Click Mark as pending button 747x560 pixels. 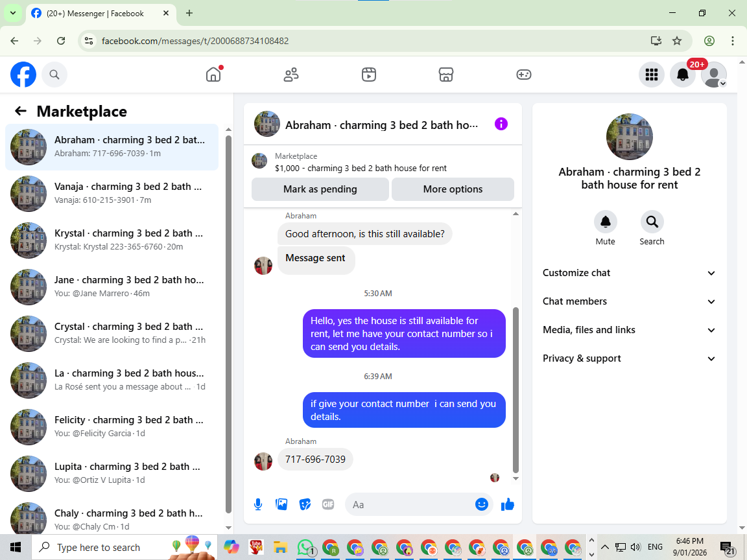[x=320, y=189]
